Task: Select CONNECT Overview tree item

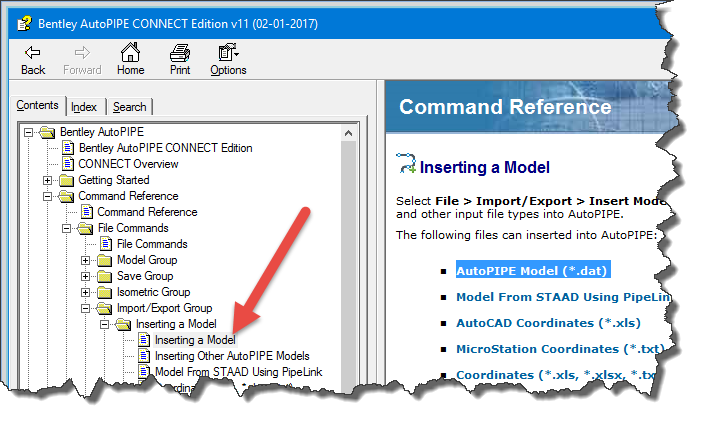Action: coord(128,164)
